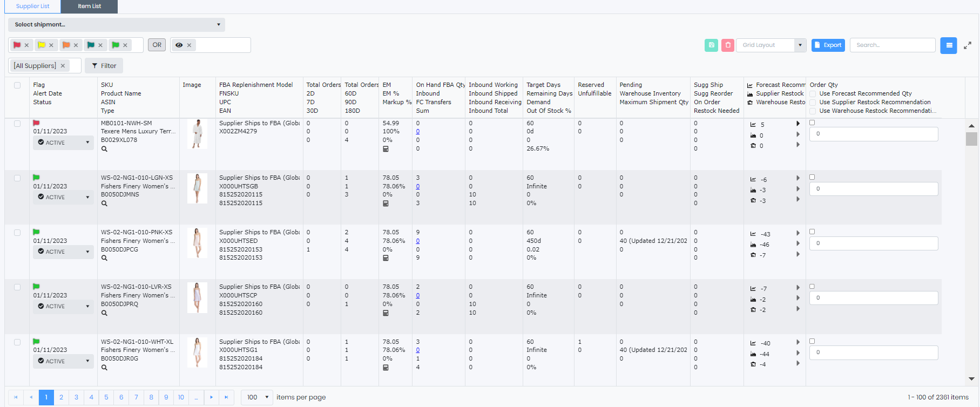The image size is (980, 407).
Task: Enable Use Supplier Restock Recommendation checkbox
Action: click(813, 103)
